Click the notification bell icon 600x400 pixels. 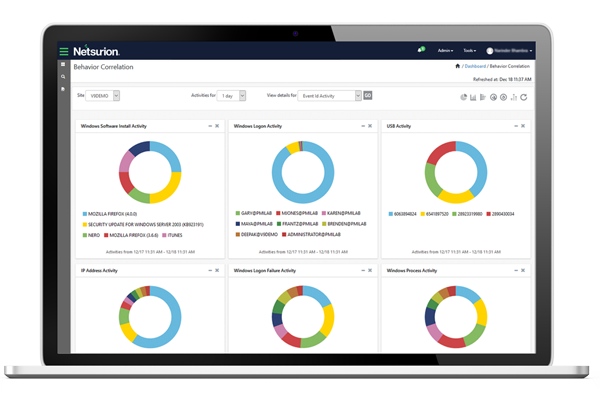421,50
